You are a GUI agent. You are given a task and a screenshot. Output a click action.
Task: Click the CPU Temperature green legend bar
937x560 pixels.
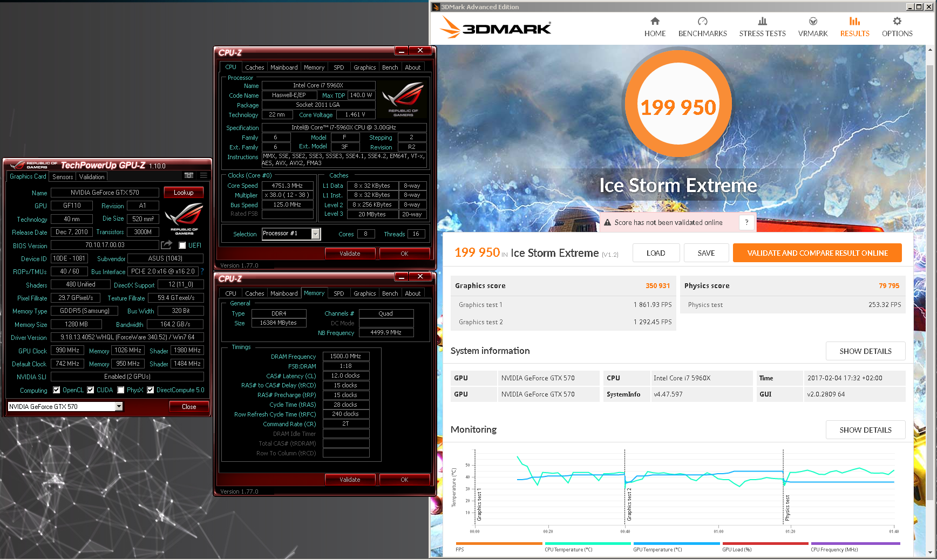588,544
